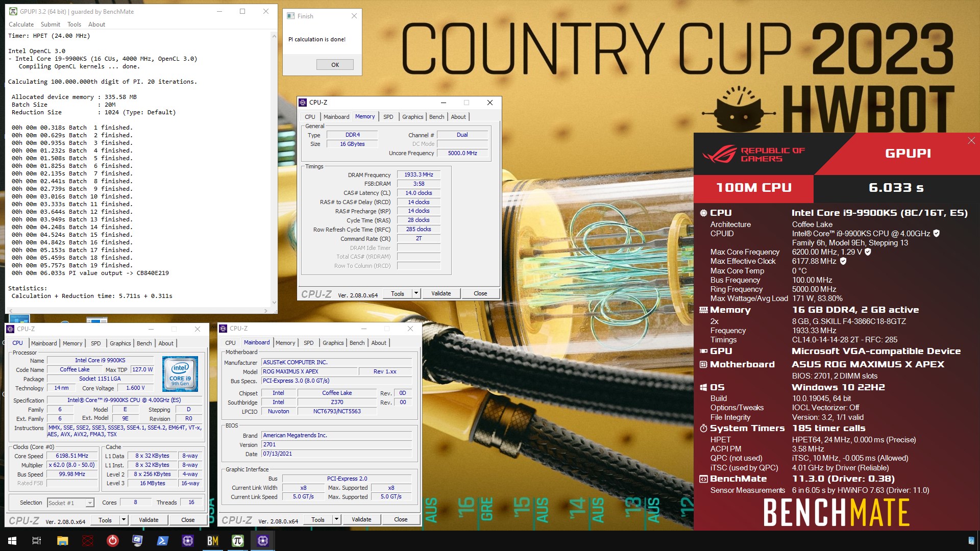Click the Multiplier field x 62.0 (8.0 - 50.0)
The height and width of the screenshot is (551, 980).
point(72,465)
